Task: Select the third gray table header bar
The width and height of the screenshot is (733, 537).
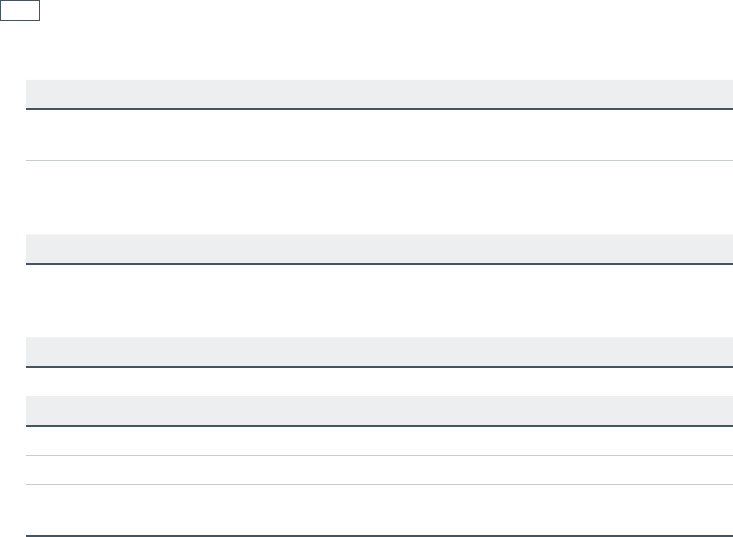Action: pyautogui.click(x=379, y=351)
